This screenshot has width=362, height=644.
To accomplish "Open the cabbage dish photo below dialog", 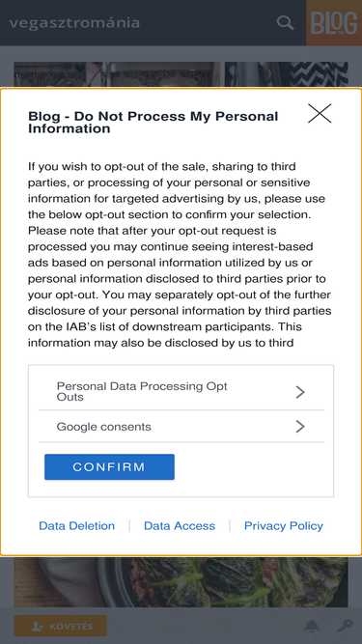I will 181,581.
